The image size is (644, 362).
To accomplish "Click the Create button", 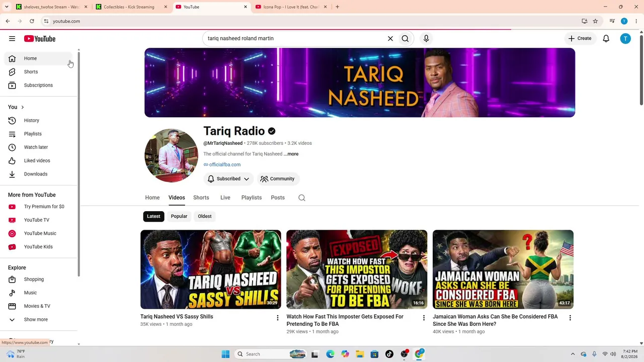I will [x=580, y=38].
